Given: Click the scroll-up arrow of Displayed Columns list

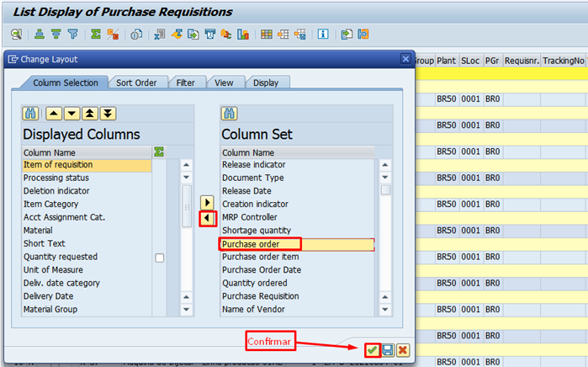Looking at the screenshot, I should (187, 165).
